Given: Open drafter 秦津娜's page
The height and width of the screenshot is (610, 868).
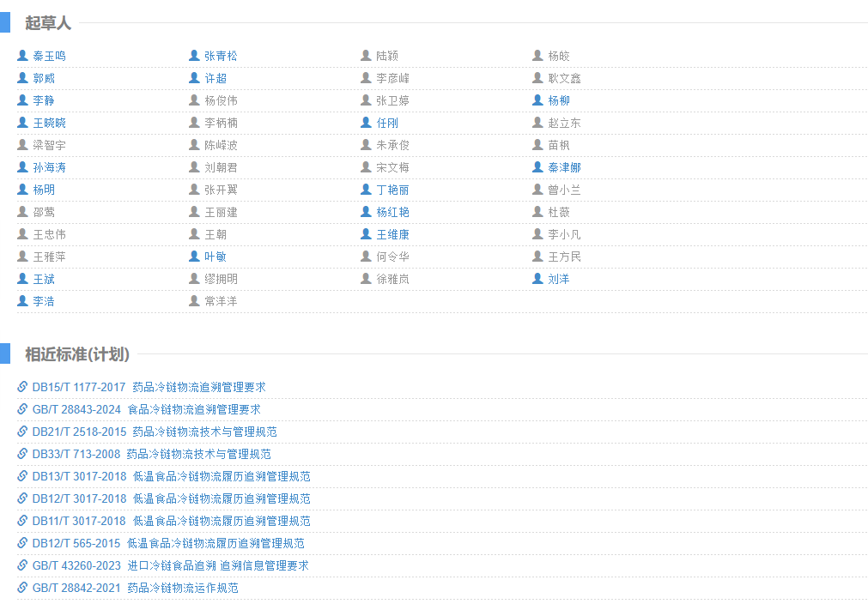Looking at the screenshot, I should (564, 167).
